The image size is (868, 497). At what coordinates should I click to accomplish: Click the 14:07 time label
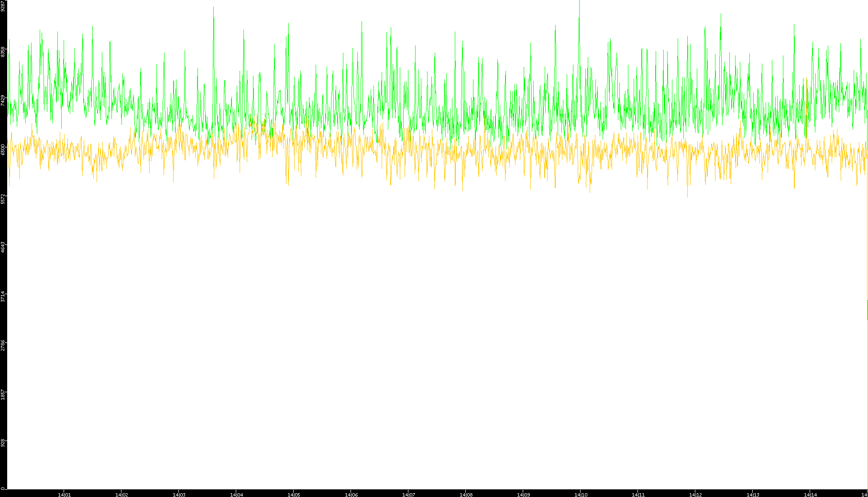point(409,495)
